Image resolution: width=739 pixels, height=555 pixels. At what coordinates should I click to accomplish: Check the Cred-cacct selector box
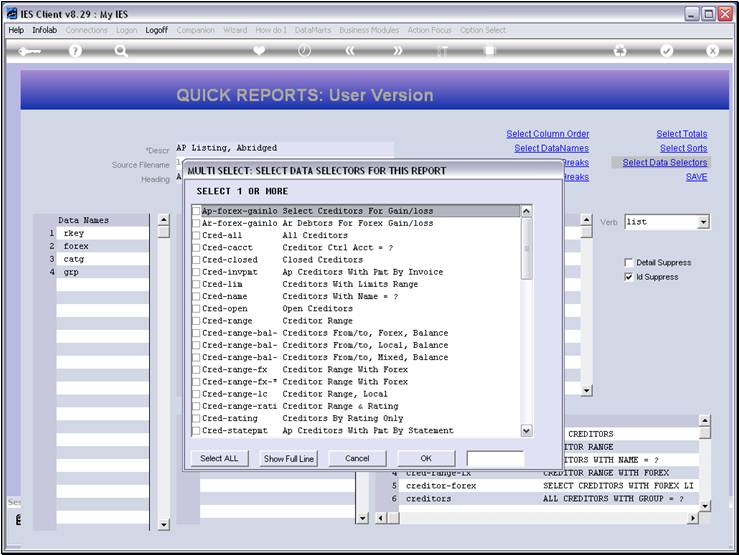pyautogui.click(x=196, y=247)
